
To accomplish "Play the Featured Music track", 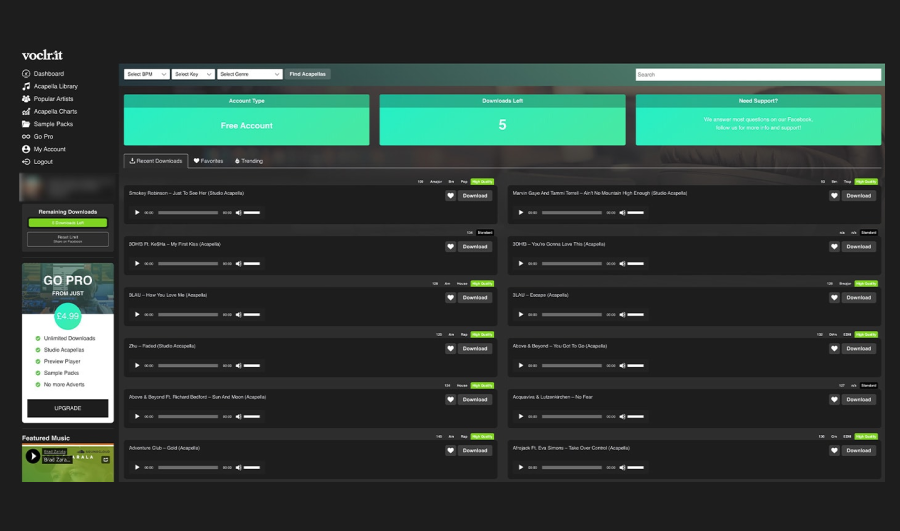I will pyautogui.click(x=33, y=456).
